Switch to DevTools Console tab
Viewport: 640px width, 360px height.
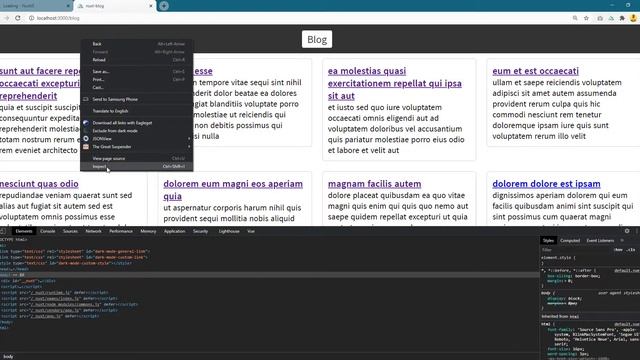pos(47,231)
